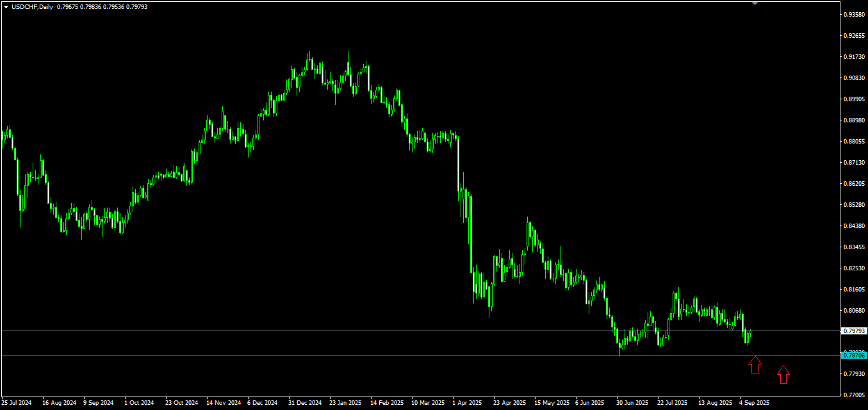Click the 0.93580 price scale label

point(854,14)
